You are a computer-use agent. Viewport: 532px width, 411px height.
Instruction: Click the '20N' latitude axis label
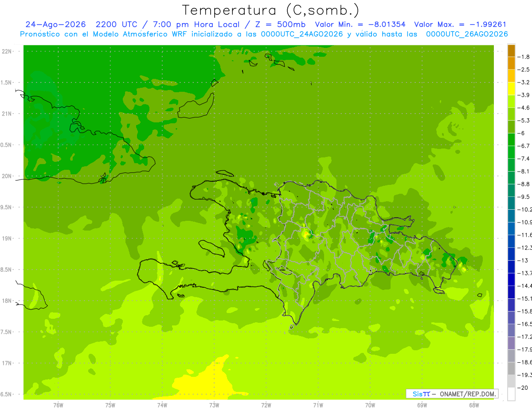tap(7, 176)
